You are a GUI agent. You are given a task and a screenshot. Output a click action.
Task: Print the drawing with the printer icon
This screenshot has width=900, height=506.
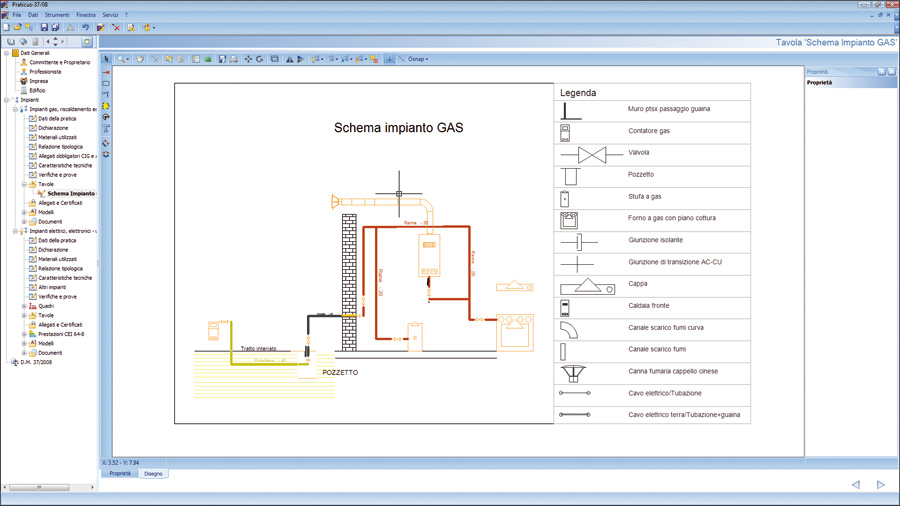pos(234,59)
